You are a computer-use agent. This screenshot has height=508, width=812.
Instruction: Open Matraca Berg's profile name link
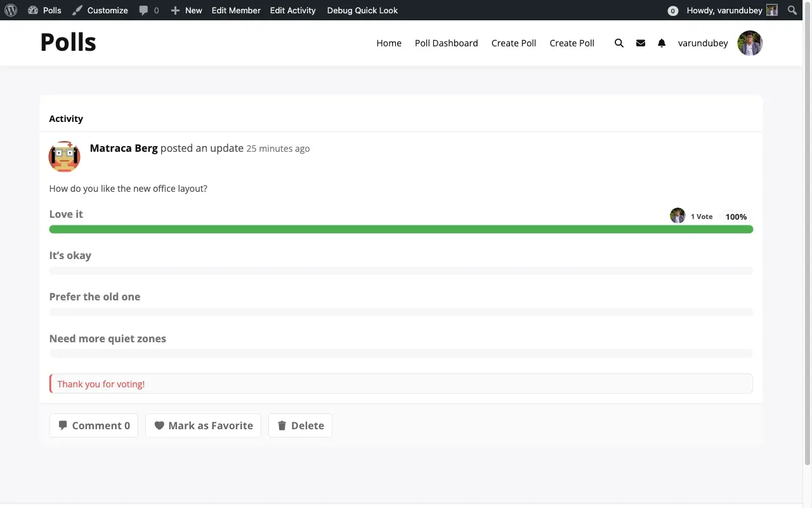(x=124, y=148)
